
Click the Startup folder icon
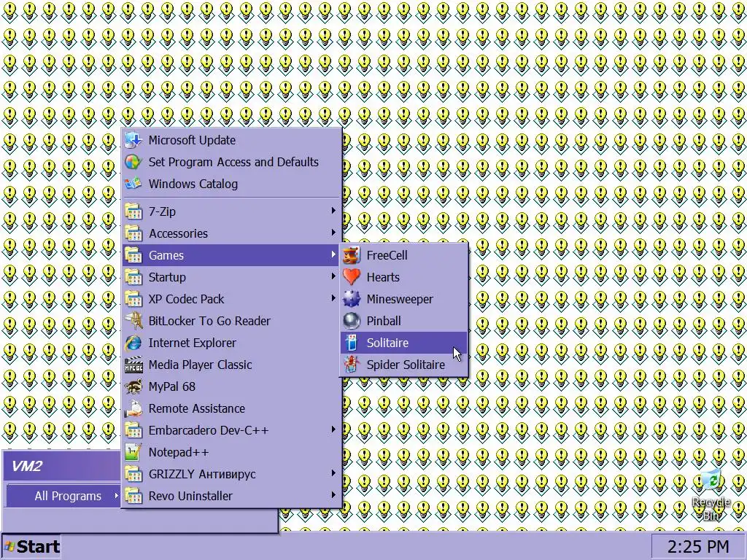133,277
